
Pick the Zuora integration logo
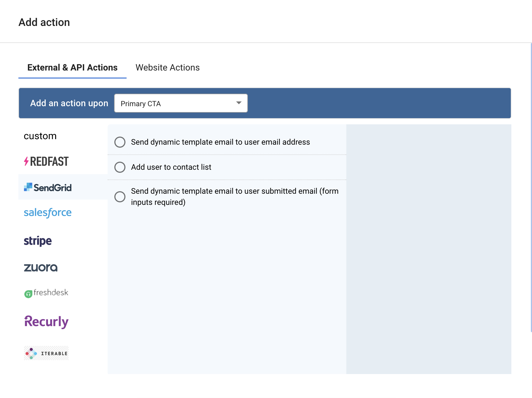click(41, 268)
